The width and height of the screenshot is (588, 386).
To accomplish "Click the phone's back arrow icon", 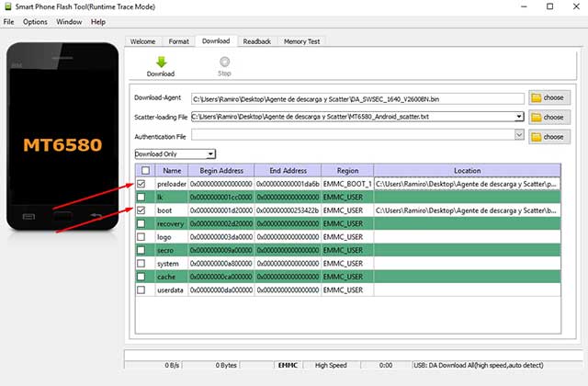I will pyautogui.click(x=96, y=216).
